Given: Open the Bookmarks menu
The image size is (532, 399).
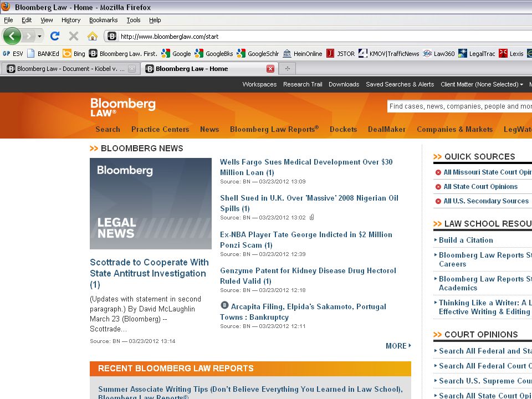Looking at the screenshot, I should tap(104, 20).
